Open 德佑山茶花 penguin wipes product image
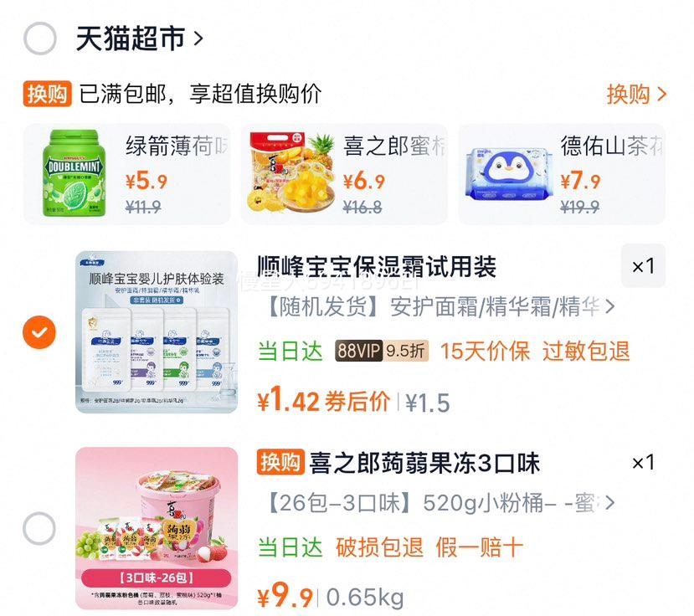 point(509,174)
